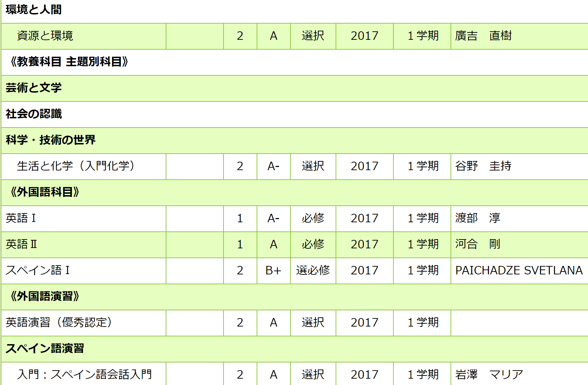
Task: Click the A- grade for 生活と化学
Action: 274,166
